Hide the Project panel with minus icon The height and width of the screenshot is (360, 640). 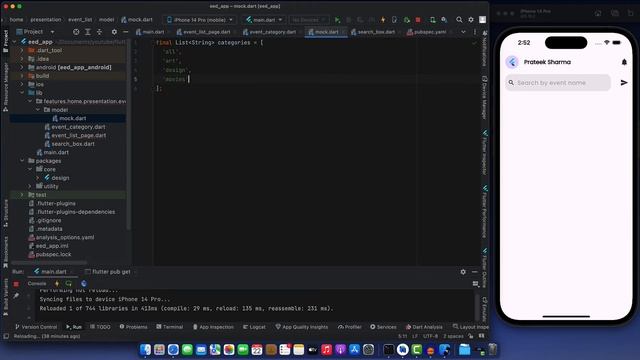125,31
